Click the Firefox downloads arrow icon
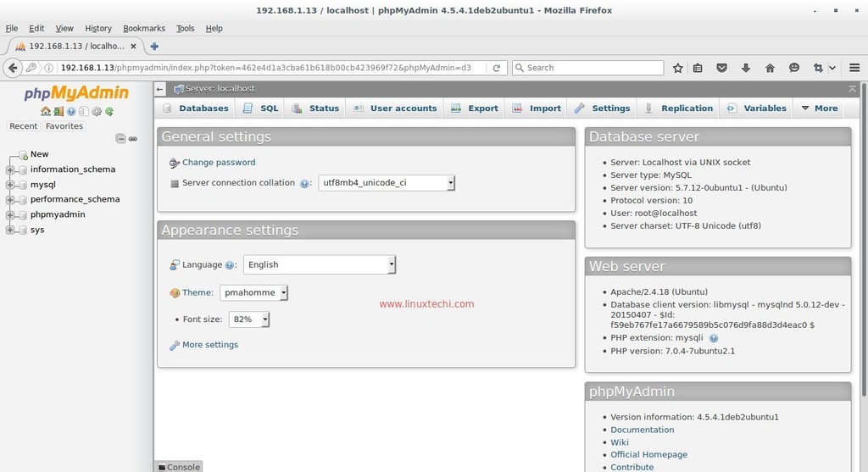 click(746, 68)
